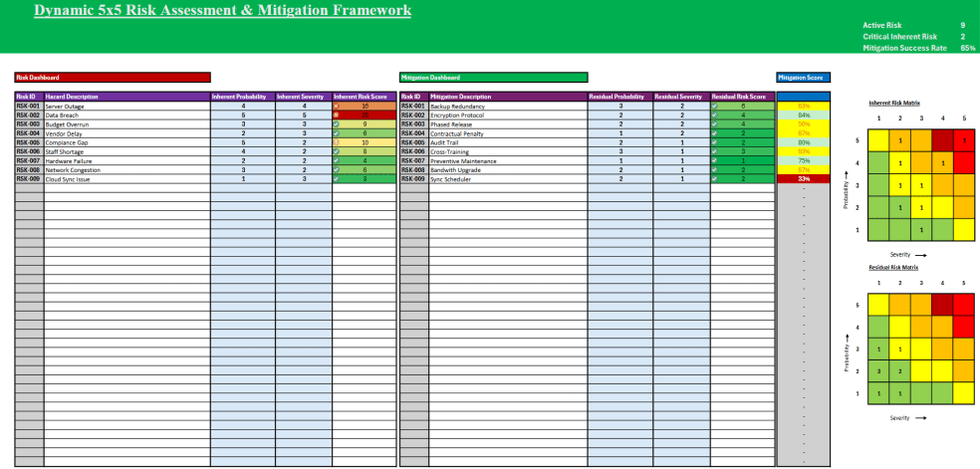Select the Mitigation Description column header
The width and height of the screenshot is (980, 469).
[x=508, y=97]
